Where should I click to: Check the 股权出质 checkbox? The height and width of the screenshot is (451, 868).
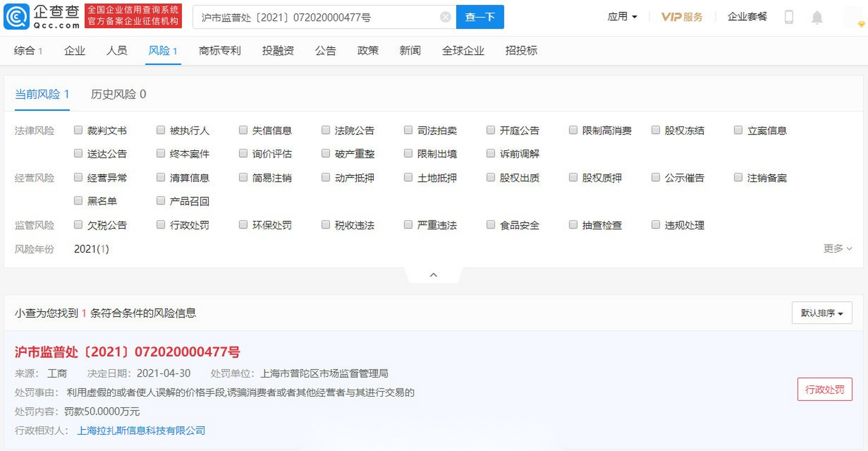[491, 177]
